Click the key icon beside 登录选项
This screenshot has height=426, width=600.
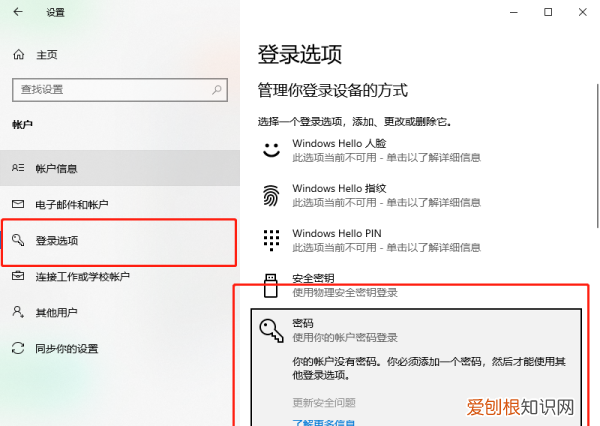pos(18,240)
